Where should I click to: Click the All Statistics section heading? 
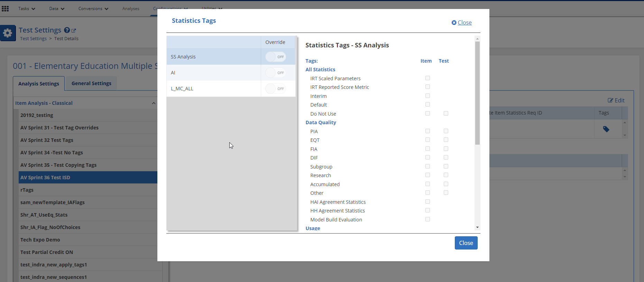320,70
